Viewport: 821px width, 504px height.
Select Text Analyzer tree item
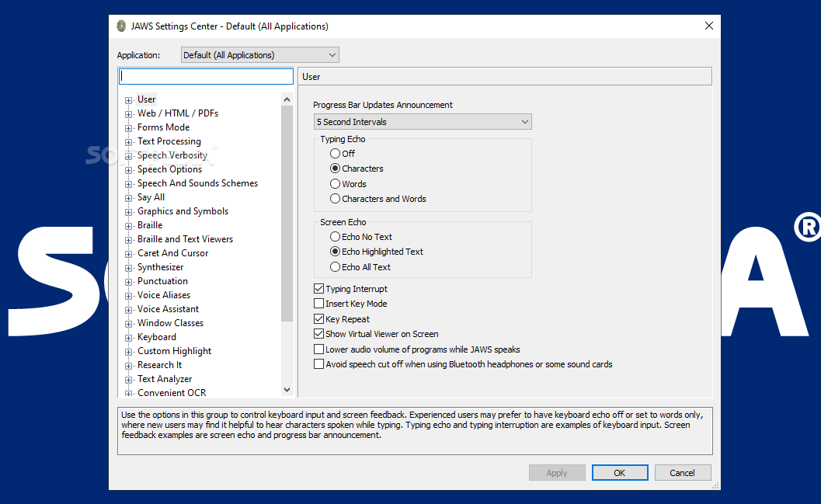tap(165, 379)
